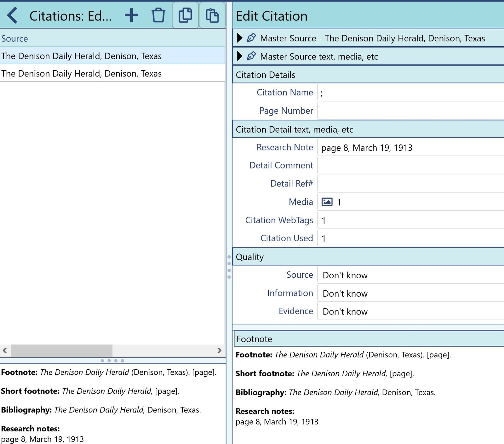Image resolution: width=504 pixels, height=444 pixels.
Task: Click the Research Note label
Action: point(285,147)
